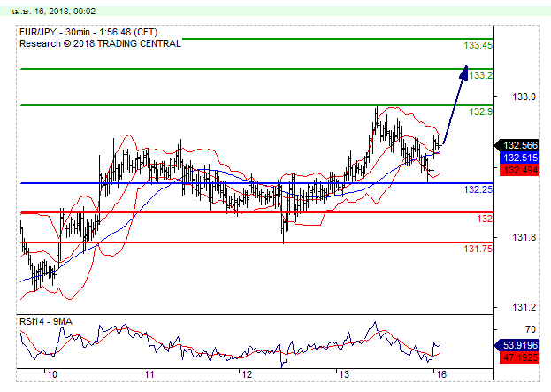Click the 'RSI14 - 9MA' indicator label
Viewport: 551px width, 392px height.
[x=46, y=322]
